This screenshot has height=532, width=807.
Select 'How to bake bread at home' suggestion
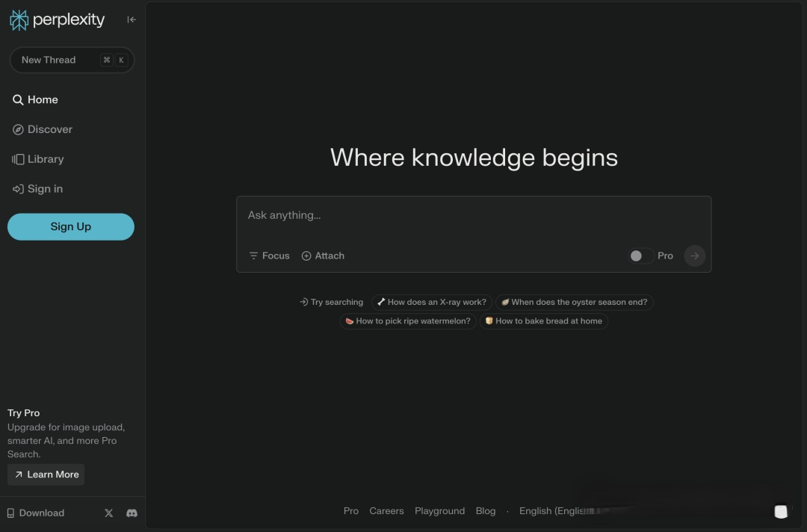[x=543, y=321]
